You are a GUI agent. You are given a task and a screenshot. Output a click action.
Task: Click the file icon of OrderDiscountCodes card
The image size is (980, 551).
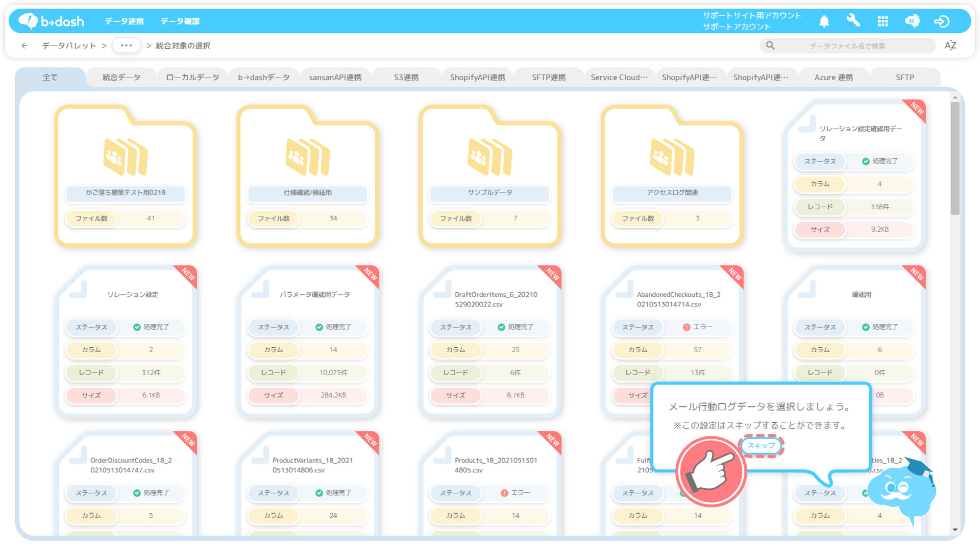pyautogui.click(x=78, y=455)
